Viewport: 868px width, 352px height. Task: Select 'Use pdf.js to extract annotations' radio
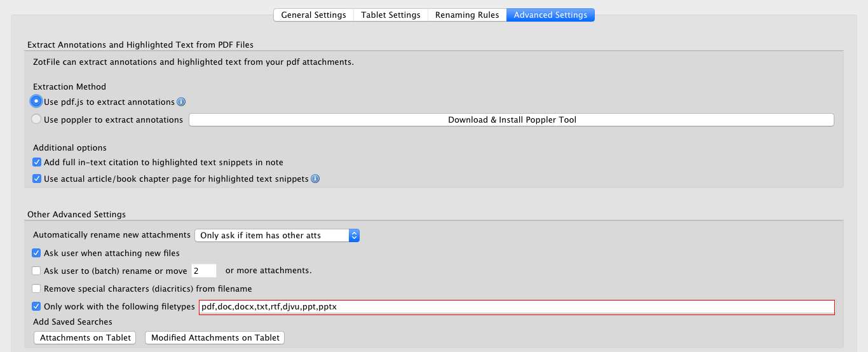[x=37, y=102]
